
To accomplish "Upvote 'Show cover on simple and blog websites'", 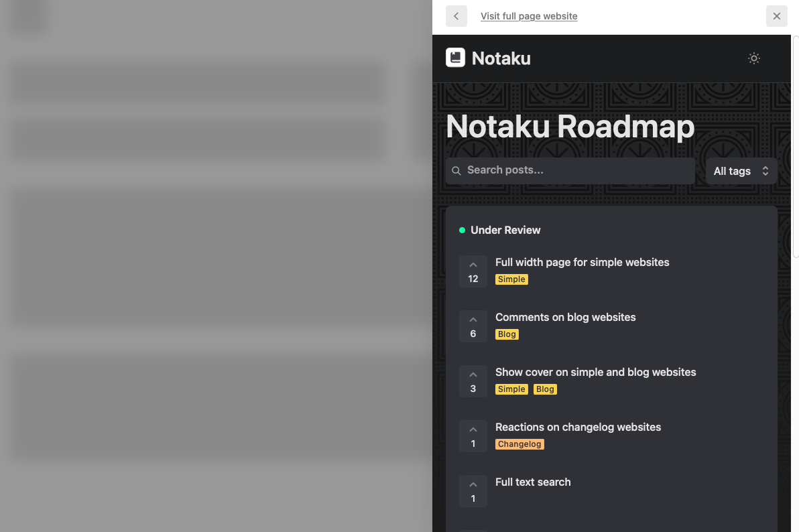I will pyautogui.click(x=473, y=374).
